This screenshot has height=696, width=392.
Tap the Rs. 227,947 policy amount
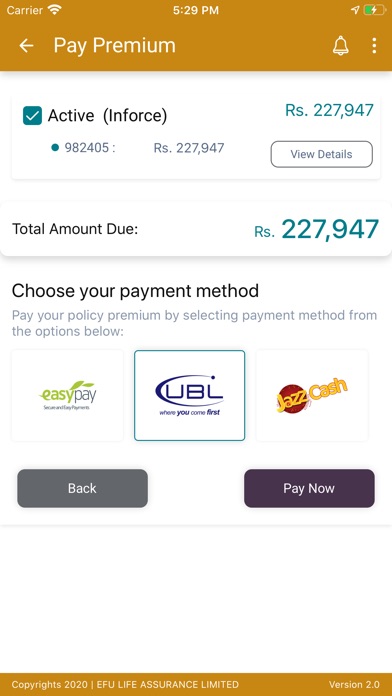(189, 148)
